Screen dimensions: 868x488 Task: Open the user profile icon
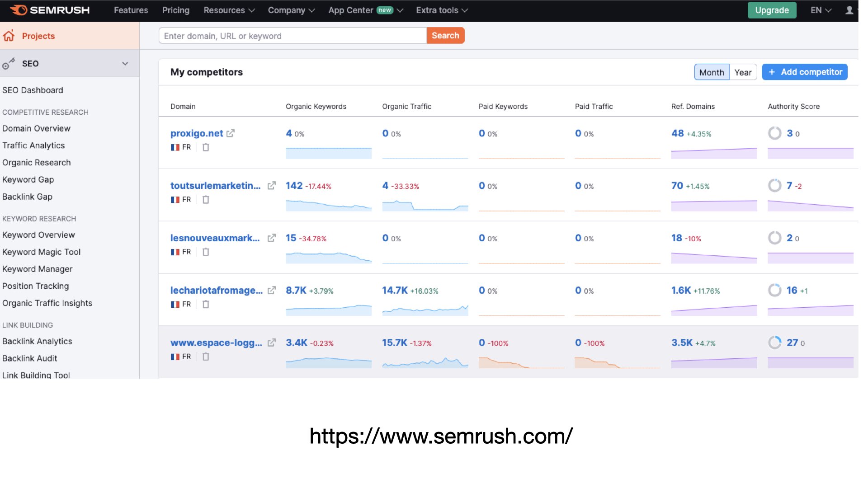tap(849, 10)
